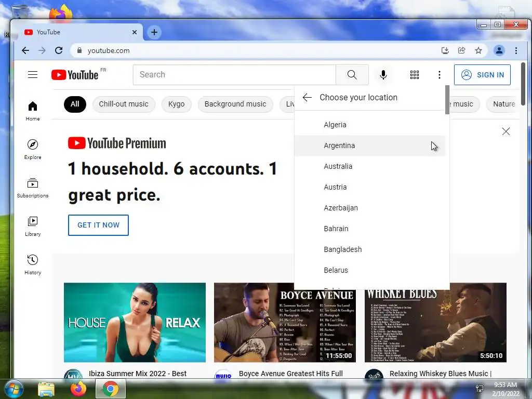Choose Argentina as location
The height and width of the screenshot is (399, 532).
(370, 145)
